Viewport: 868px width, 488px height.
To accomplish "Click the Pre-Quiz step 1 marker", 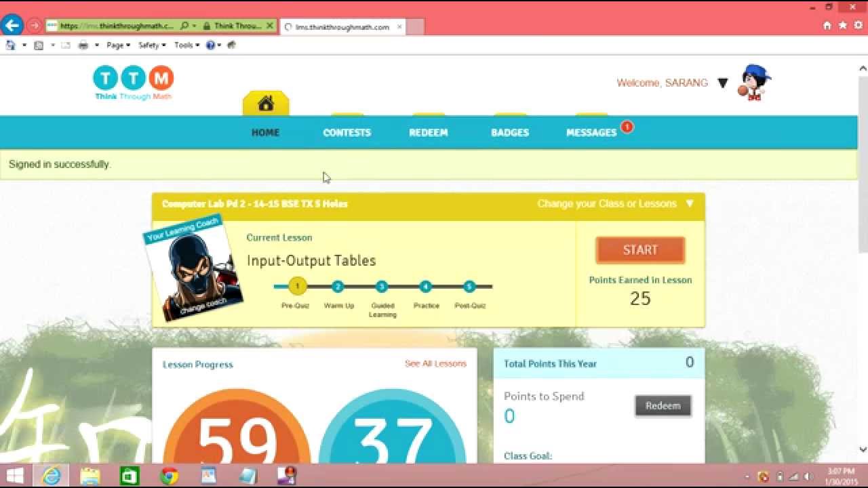I will (297, 286).
